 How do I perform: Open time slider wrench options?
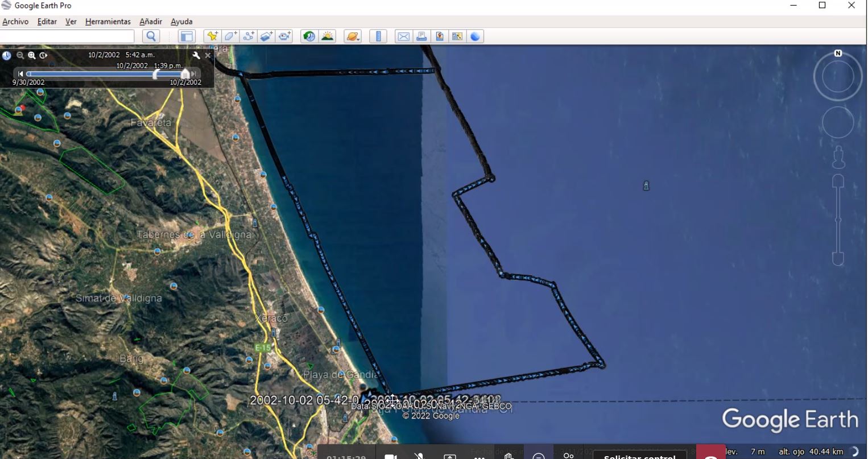(196, 55)
